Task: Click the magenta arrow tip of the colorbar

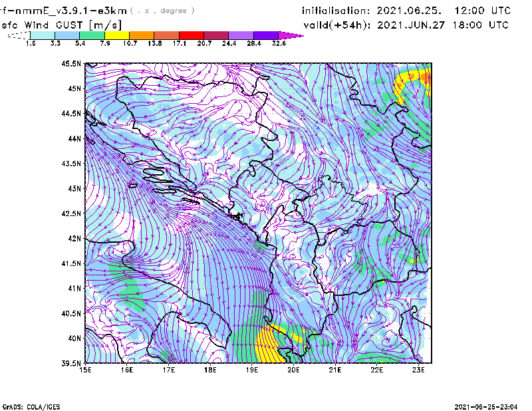Action: click(x=290, y=35)
